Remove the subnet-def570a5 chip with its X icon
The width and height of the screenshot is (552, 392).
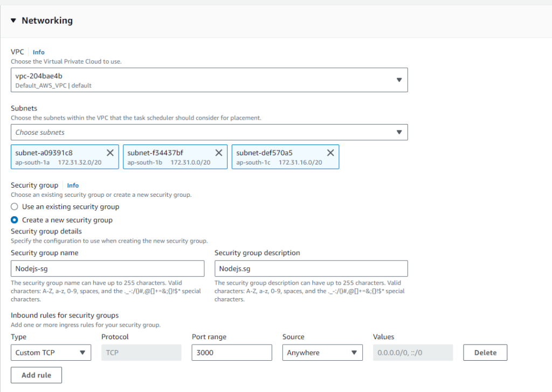point(330,153)
